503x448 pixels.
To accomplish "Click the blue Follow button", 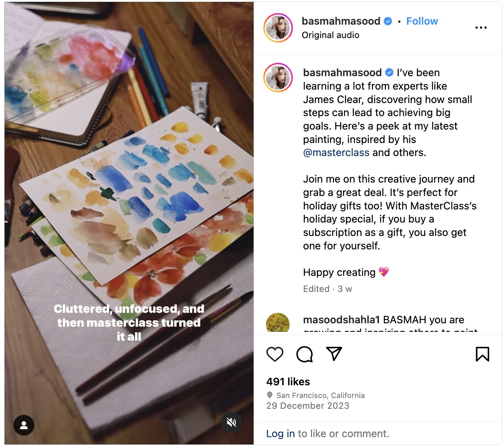I will coord(422,21).
